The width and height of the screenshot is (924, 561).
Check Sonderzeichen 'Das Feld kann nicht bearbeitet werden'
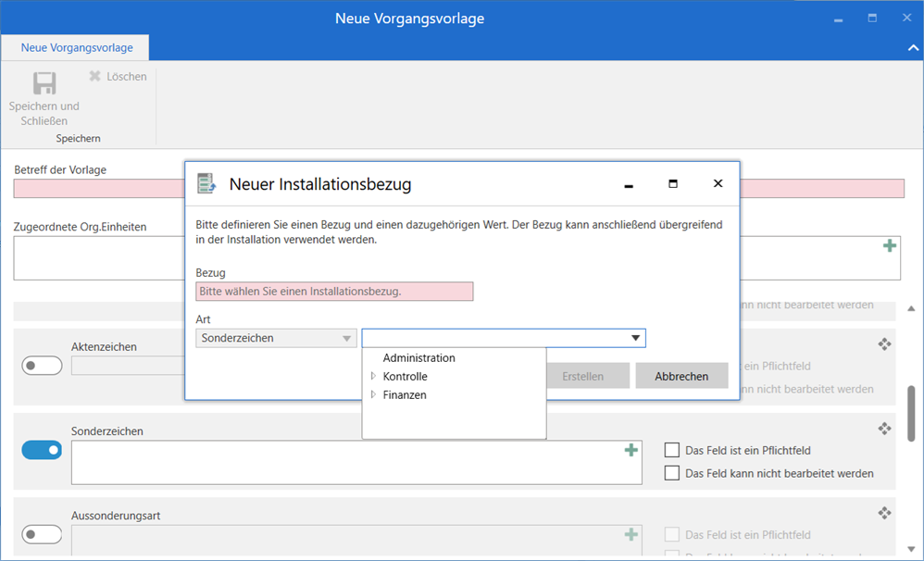(673, 473)
